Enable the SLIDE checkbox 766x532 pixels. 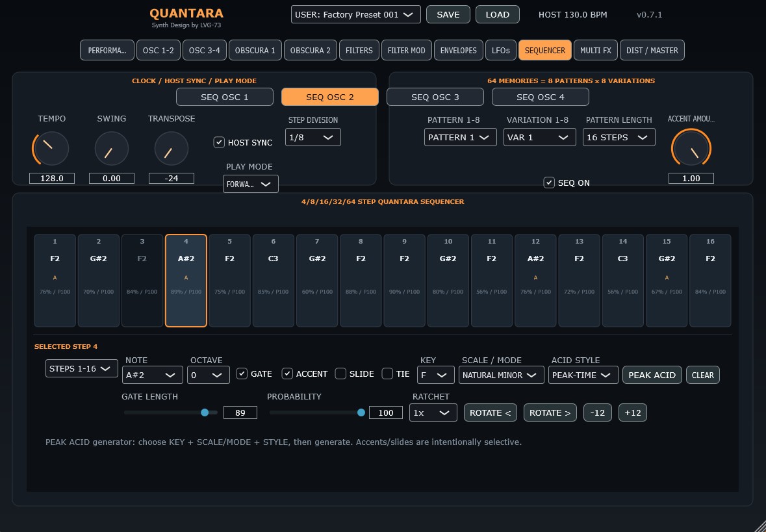tap(340, 374)
